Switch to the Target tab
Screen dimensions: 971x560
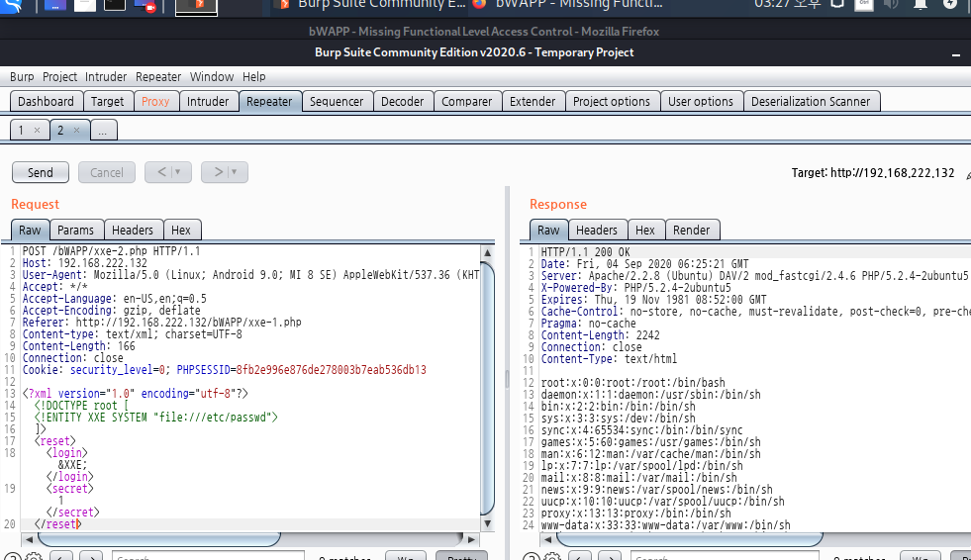point(107,102)
